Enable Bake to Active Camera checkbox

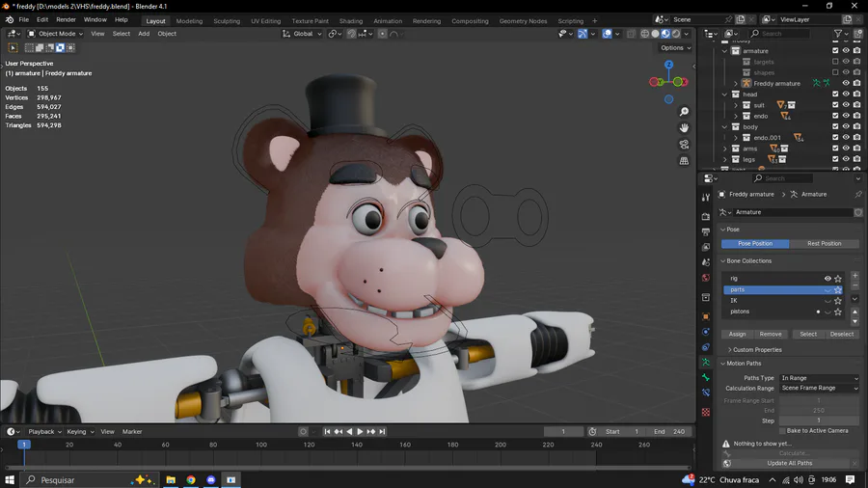click(x=782, y=430)
